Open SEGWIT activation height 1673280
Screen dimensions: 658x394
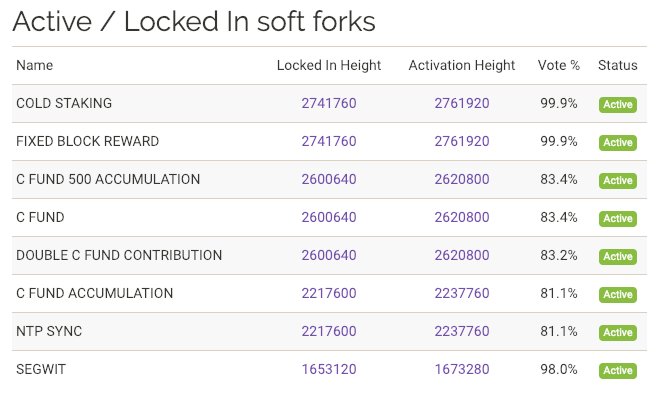click(x=462, y=369)
